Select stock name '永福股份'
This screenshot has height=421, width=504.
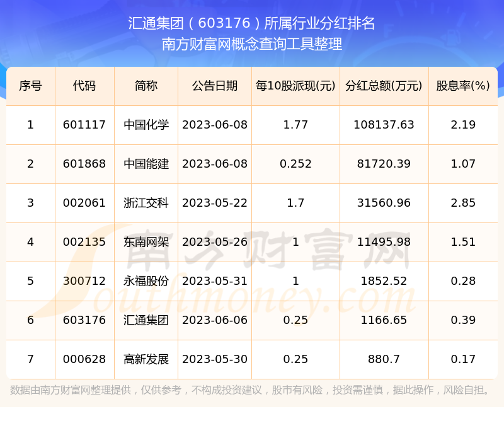146,281
